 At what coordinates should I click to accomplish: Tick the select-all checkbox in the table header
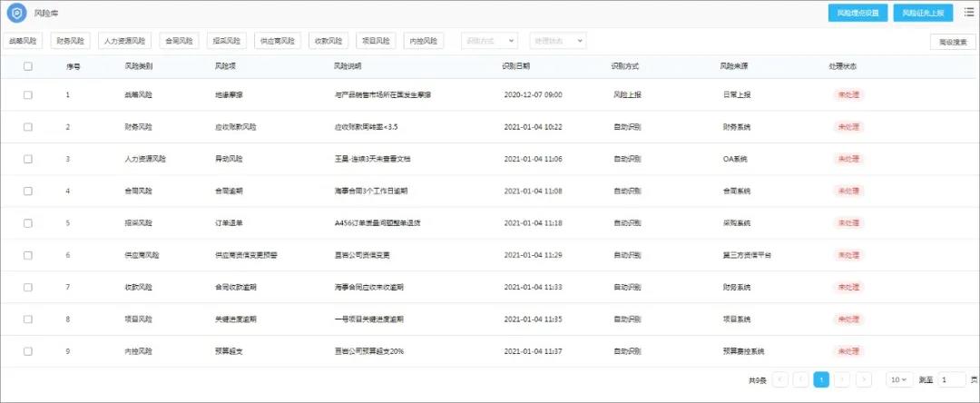point(28,65)
